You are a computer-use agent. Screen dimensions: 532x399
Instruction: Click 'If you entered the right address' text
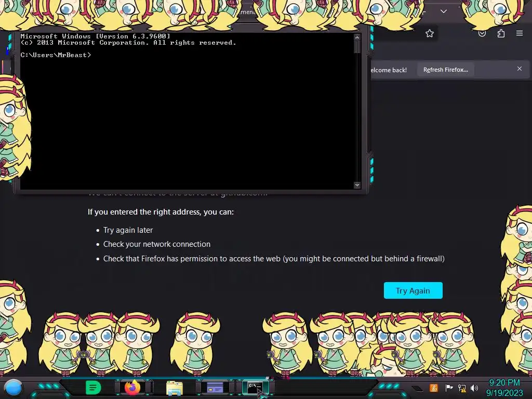161,212
